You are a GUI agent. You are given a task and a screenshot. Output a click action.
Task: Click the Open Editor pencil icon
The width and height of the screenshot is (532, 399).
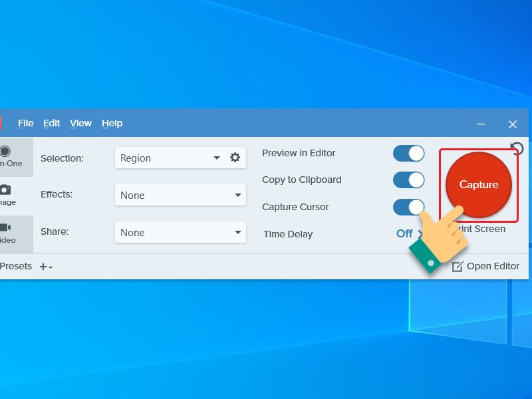[x=457, y=266]
